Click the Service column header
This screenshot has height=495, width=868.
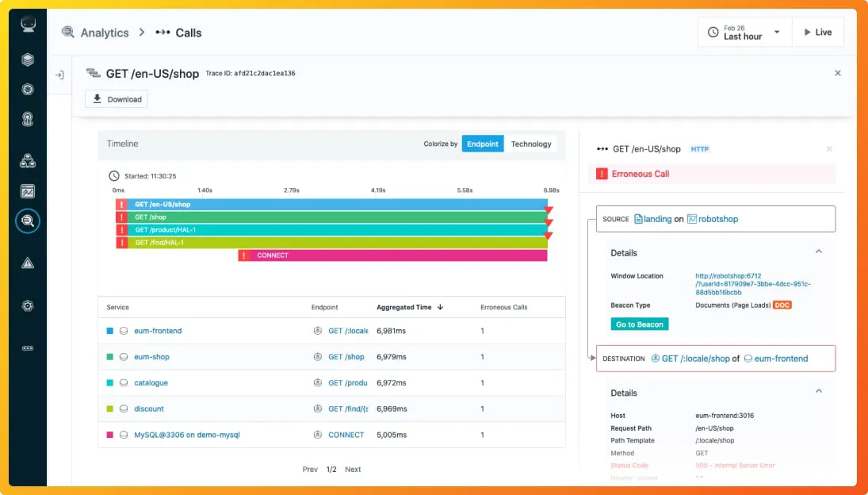coord(117,307)
